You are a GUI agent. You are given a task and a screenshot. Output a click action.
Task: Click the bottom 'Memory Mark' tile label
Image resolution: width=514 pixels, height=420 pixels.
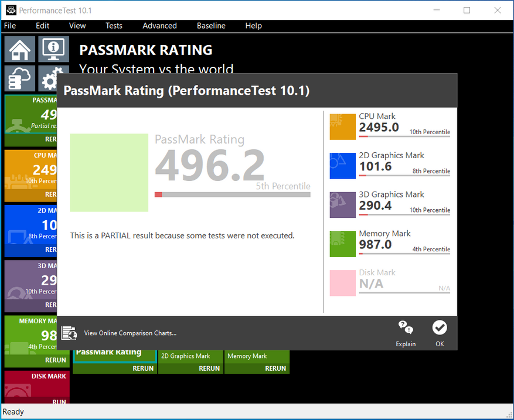pyautogui.click(x=247, y=356)
